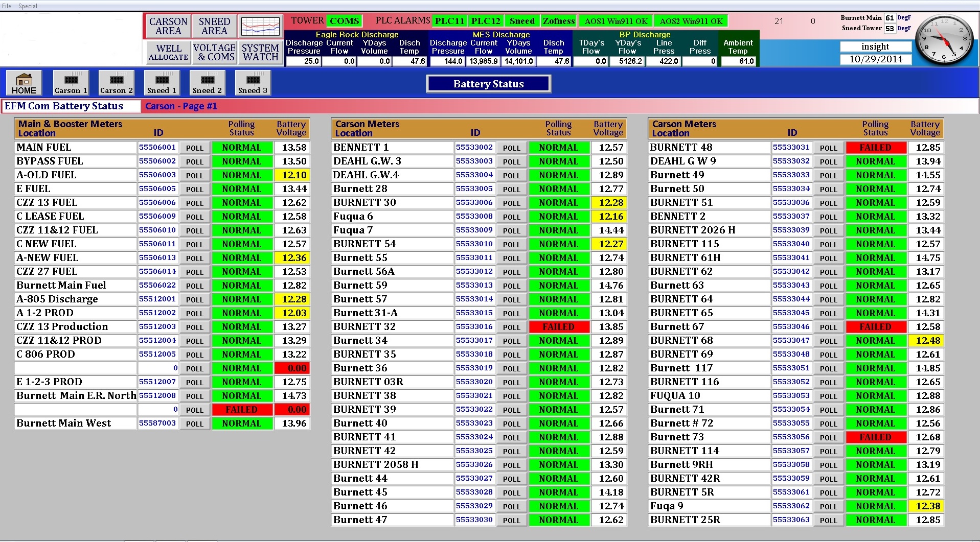Screen dimensions: 980x542
Task: Open the Carson 2 screen icon
Action: tap(116, 83)
